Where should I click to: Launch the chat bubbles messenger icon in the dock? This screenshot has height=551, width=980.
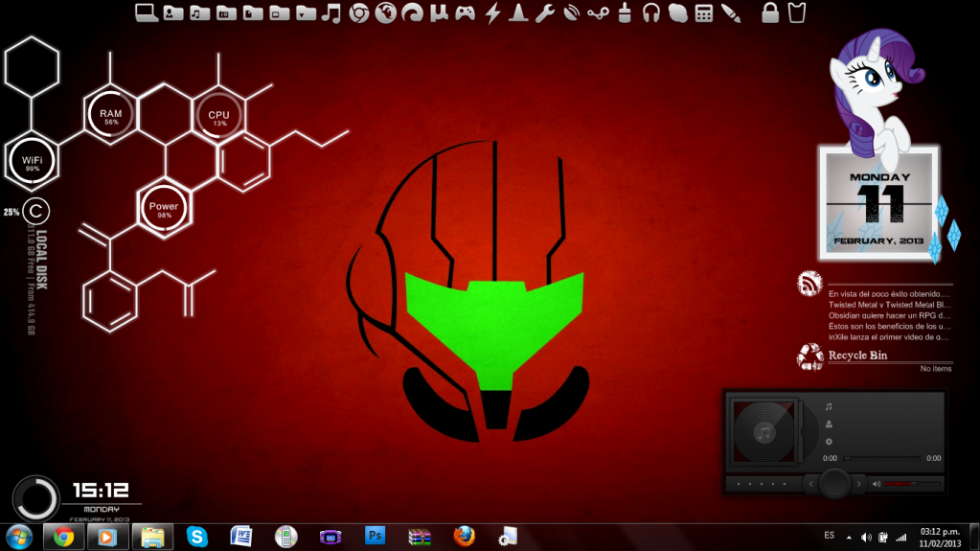coord(677,13)
